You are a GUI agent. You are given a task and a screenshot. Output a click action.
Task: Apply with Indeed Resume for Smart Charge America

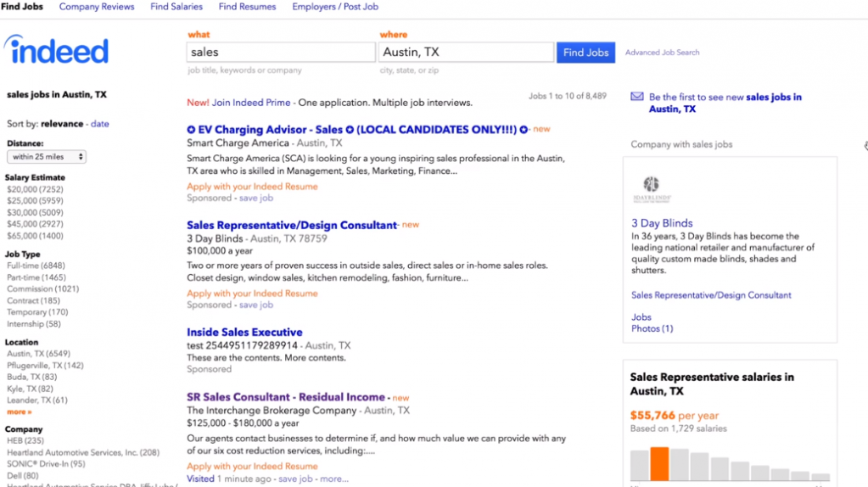(x=252, y=187)
